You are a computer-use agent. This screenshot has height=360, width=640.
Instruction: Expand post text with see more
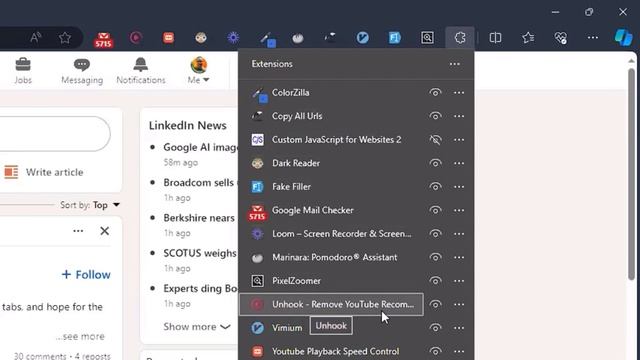click(81, 336)
